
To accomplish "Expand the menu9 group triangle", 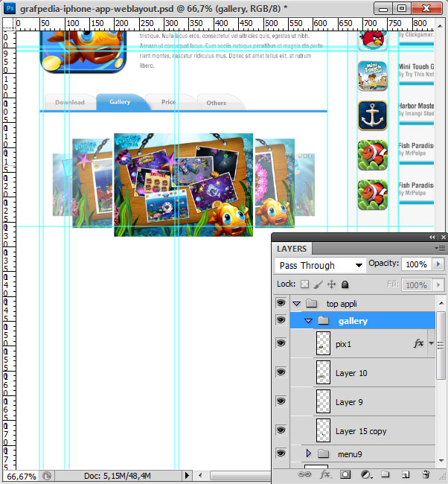I will pos(308,453).
